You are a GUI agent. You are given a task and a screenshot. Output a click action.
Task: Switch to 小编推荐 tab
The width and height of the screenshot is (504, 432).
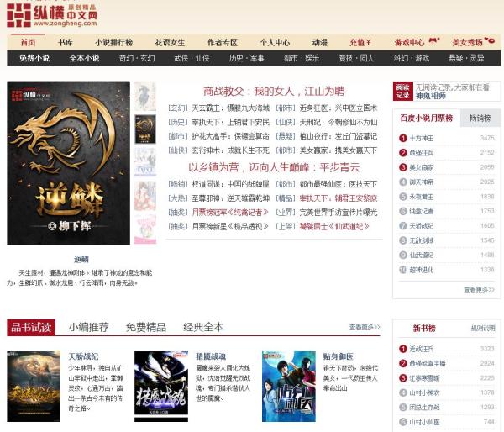point(89,327)
